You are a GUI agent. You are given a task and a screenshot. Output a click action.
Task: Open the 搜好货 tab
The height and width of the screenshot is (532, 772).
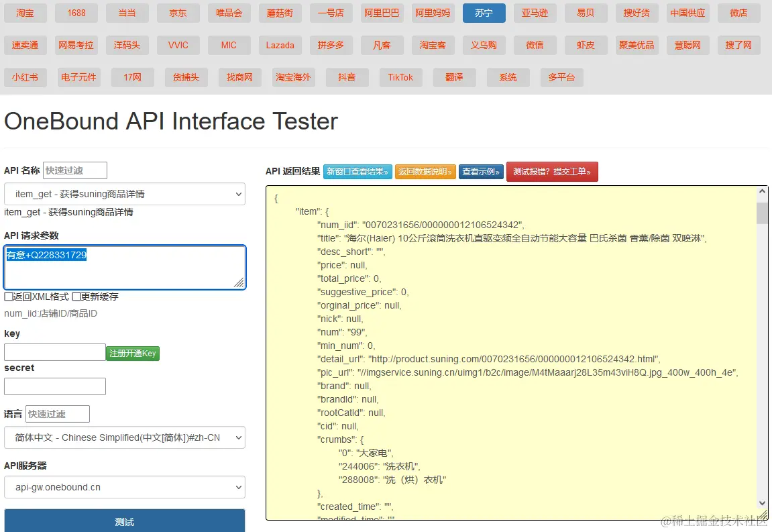point(637,13)
